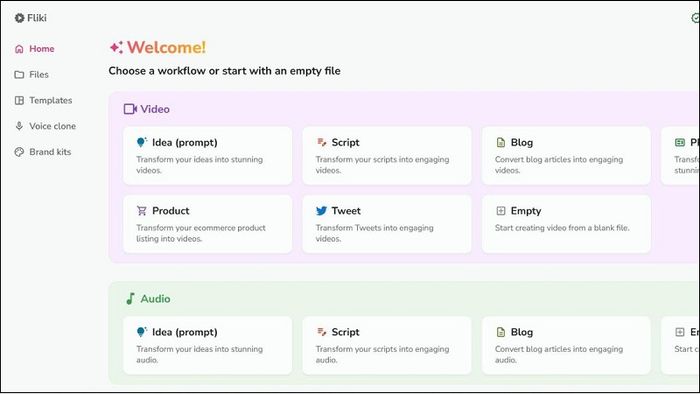Select the Audio Script workflow card
Screen dimensions: 700x394
pyautogui.click(x=387, y=345)
